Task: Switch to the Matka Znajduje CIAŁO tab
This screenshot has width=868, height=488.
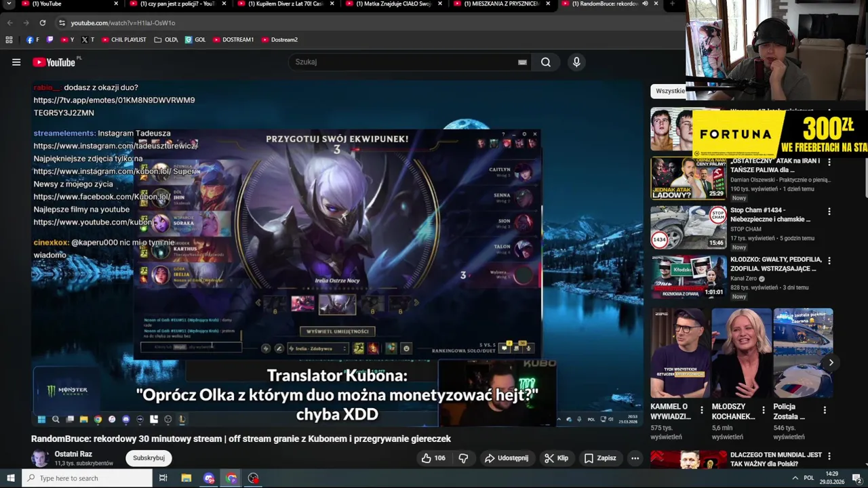Action: click(x=393, y=4)
